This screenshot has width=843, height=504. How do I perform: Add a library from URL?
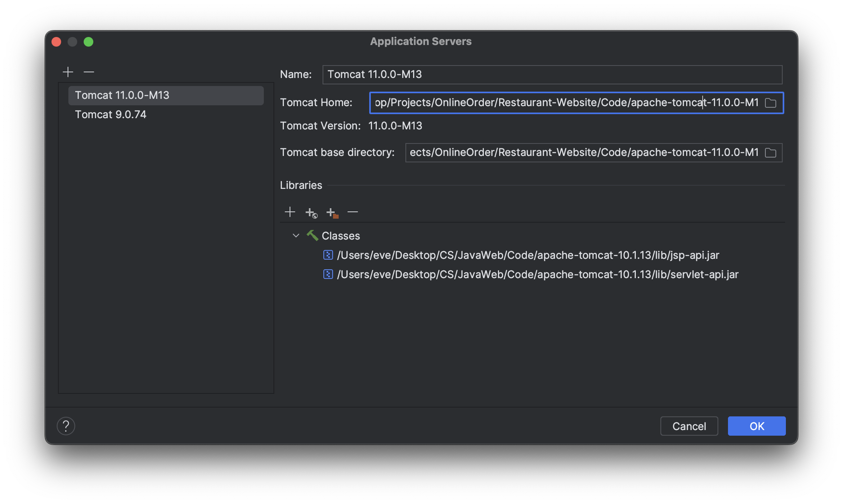point(311,213)
